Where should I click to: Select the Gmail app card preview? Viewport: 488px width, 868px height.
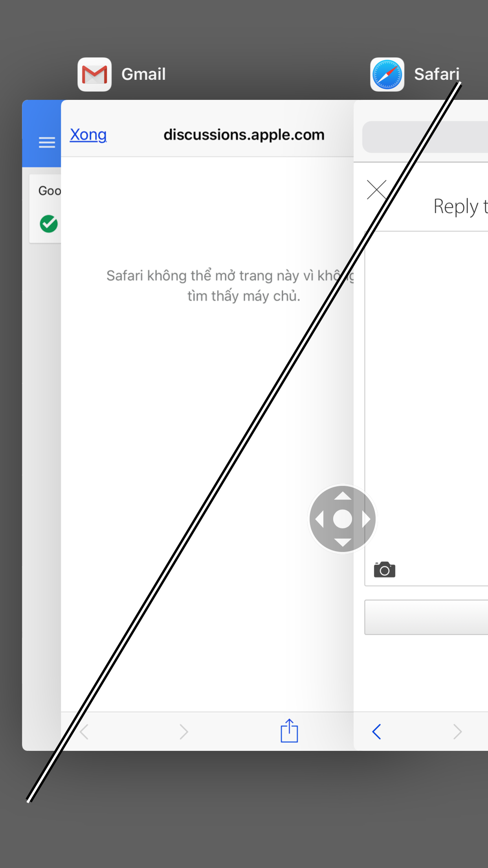coord(188,425)
